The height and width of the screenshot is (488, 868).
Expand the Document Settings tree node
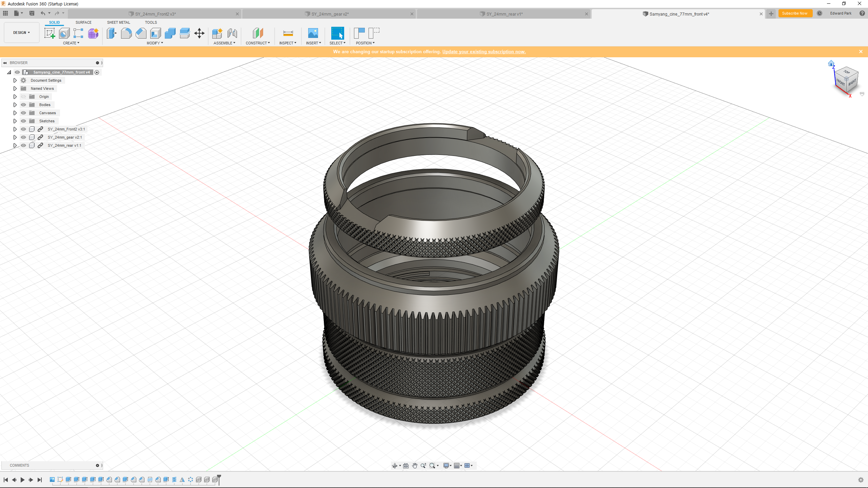(15, 80)
